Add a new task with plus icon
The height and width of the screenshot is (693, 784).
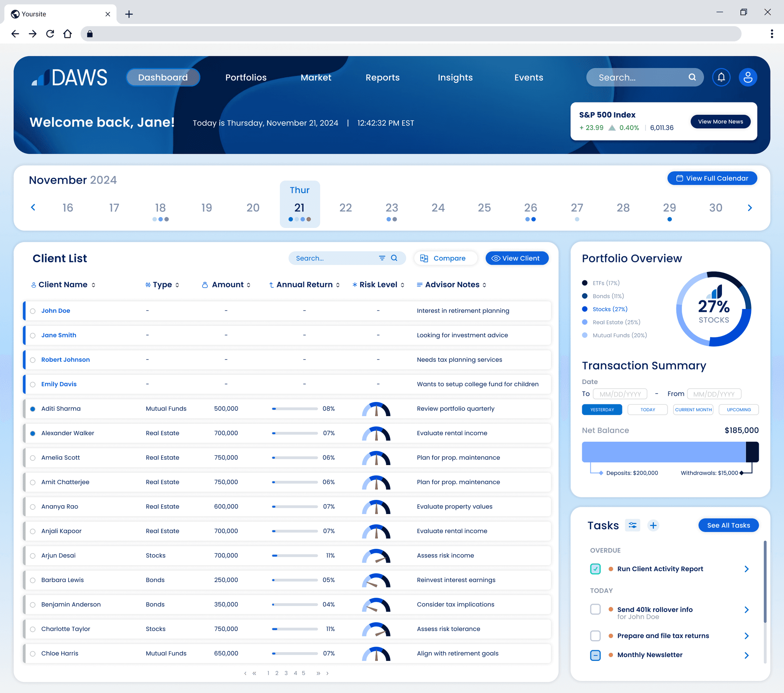pos(653,525)
